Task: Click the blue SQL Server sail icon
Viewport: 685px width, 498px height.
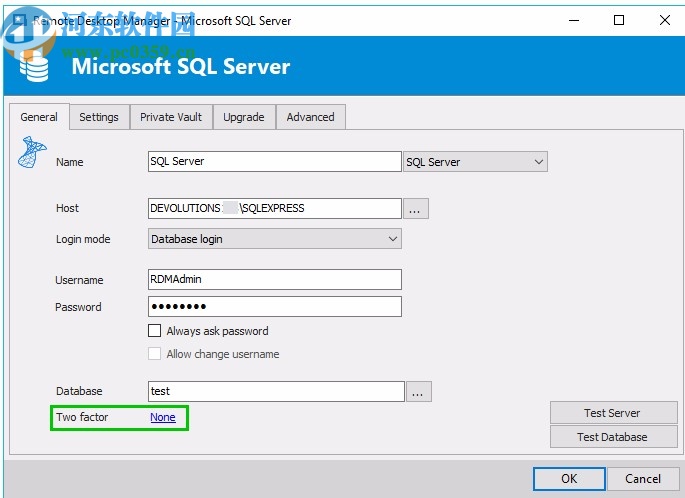Action: coord(32,152)
